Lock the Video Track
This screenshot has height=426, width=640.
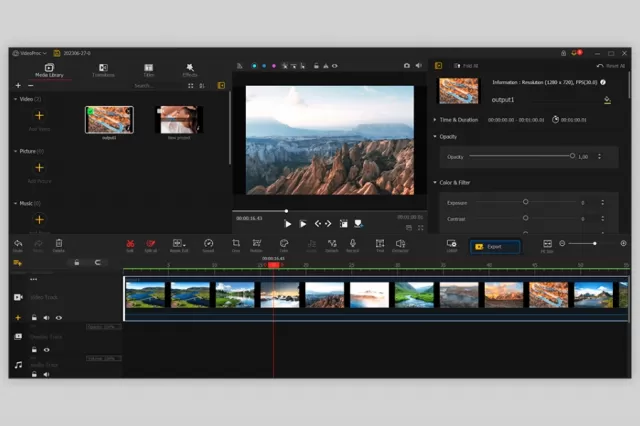[x=34, y=317]
